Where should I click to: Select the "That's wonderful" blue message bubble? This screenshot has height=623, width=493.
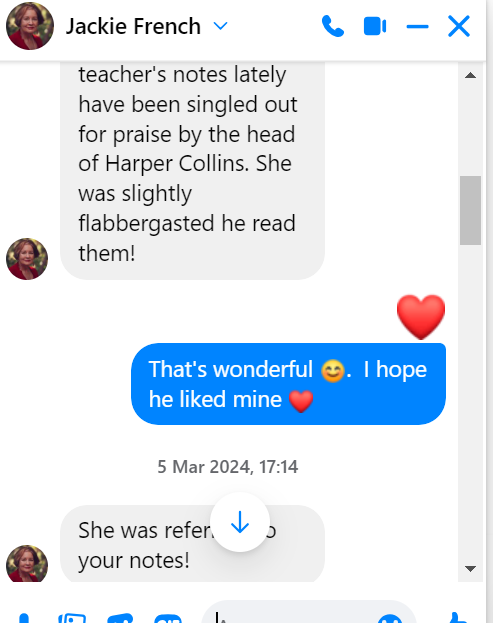tap(288, 384)
